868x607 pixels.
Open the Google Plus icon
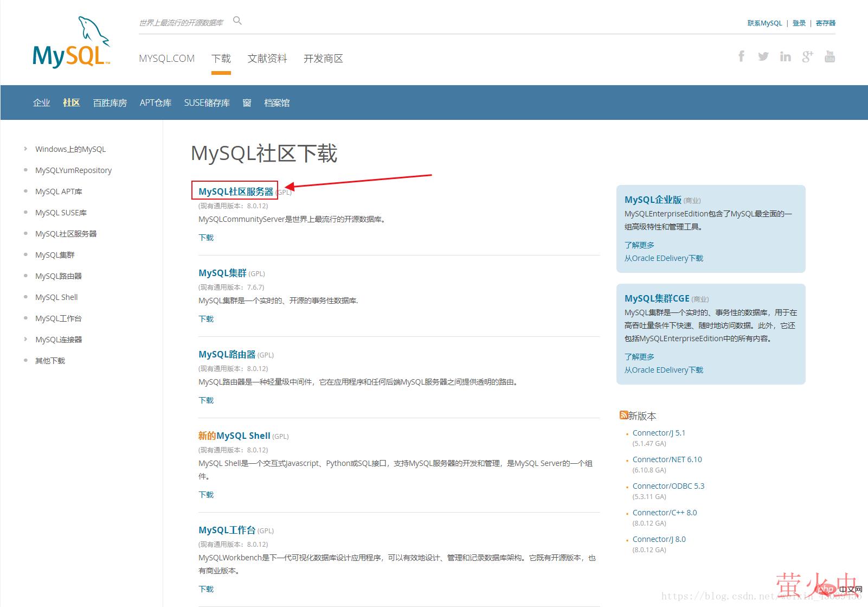coord(807,56)
